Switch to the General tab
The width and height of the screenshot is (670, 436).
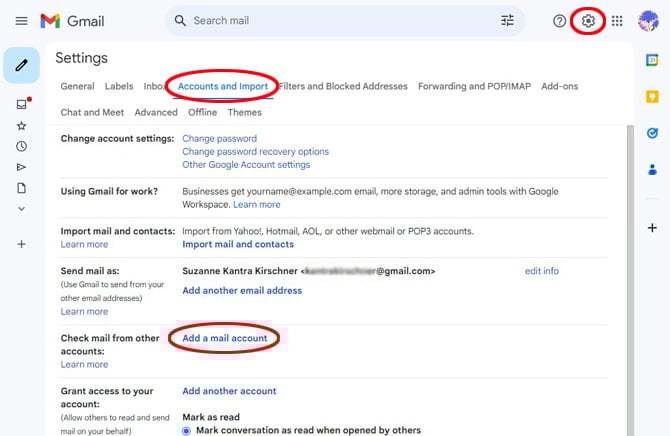coord(77,86)
